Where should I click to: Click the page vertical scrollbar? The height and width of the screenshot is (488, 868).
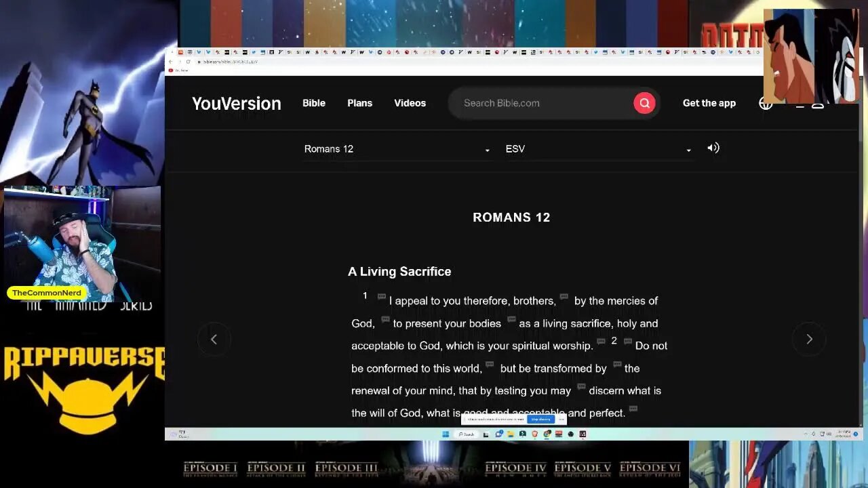pyautogui.click(x=861, y=251)
